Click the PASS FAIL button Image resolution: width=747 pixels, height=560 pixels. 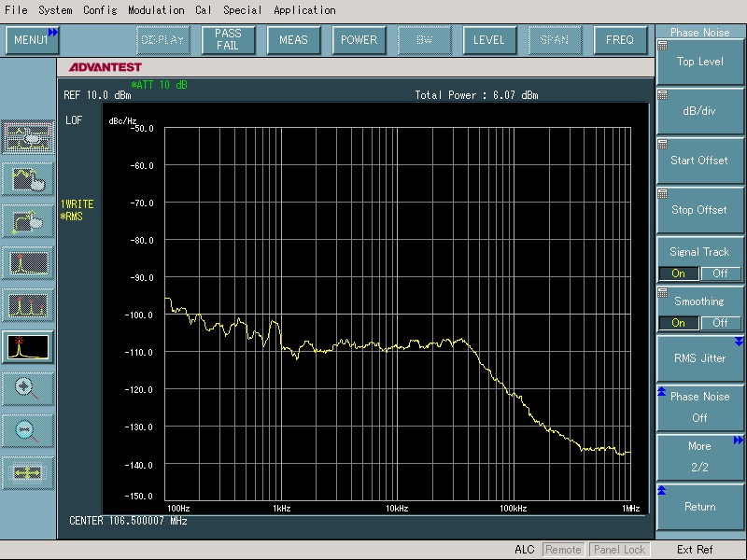coord(228,40)
